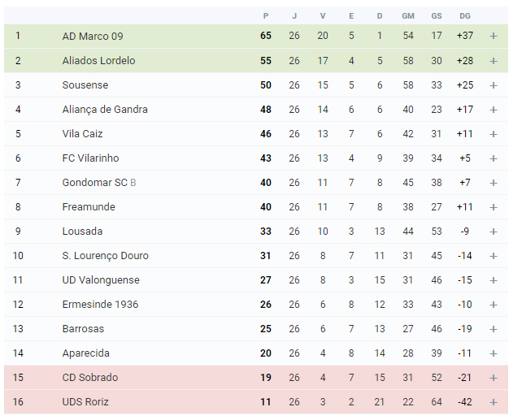Click plus icon beside UD Valonguense

coord(493,280)
